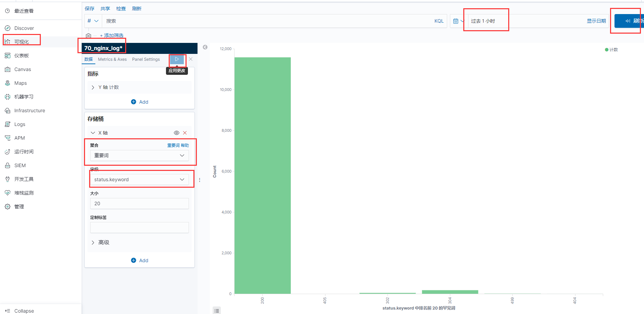Image resolution: width=644 pixels, height=314 pixels.
Task: Open Canvas in the sidebar
Action: tap(23, 69)
